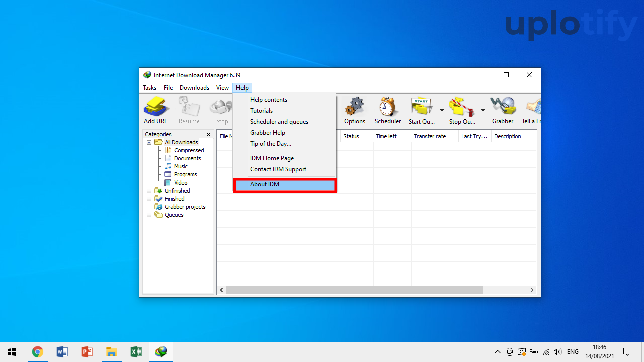644x362 pixels.
Task: Expand the Queues tree node
Action: [x=149, y=215]
